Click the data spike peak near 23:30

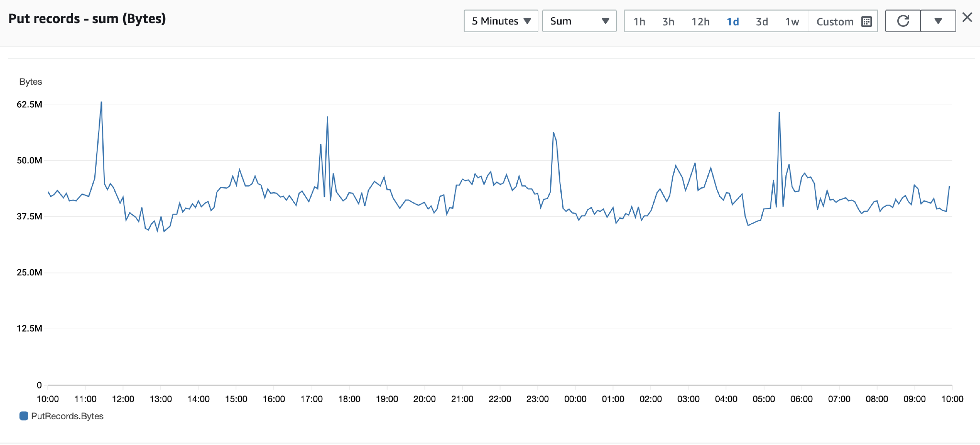554,133
